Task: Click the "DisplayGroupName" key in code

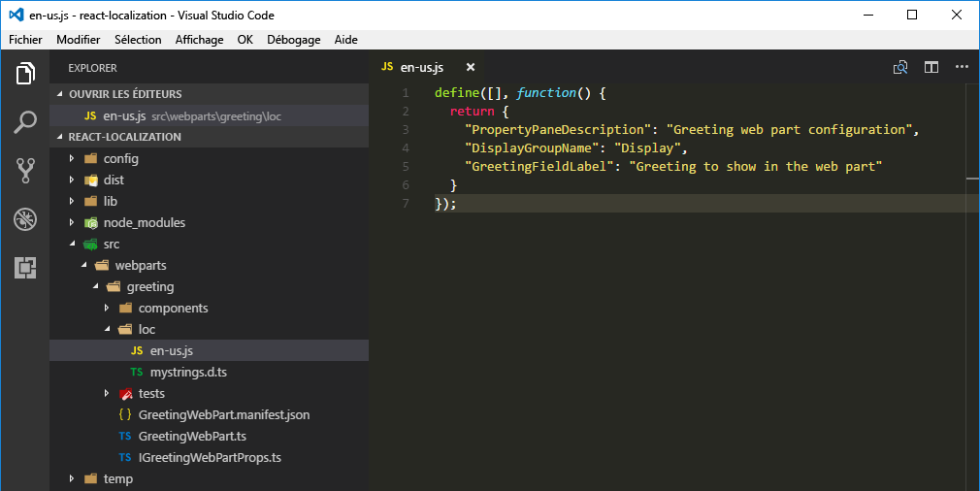Action: 532,148
